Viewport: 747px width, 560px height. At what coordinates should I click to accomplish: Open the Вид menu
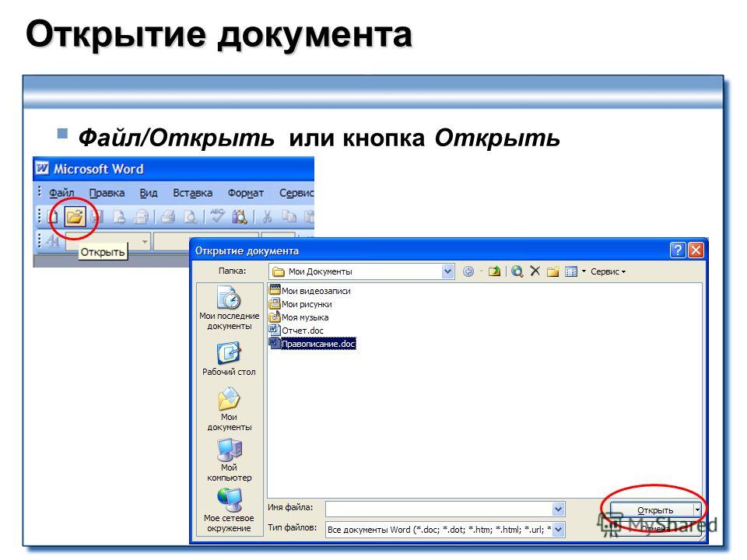[x=148, y=193]
